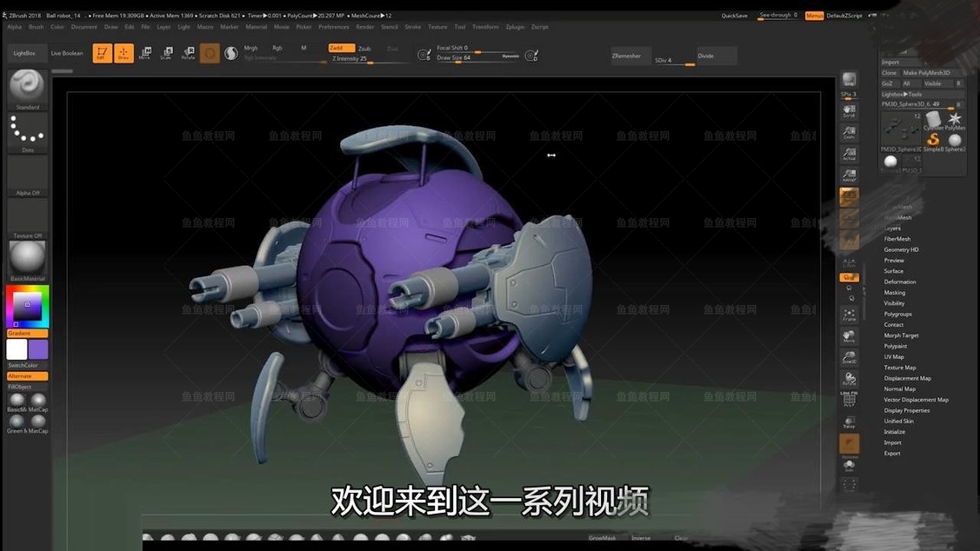Open the BasicMaterial picker

pos(27,262)
